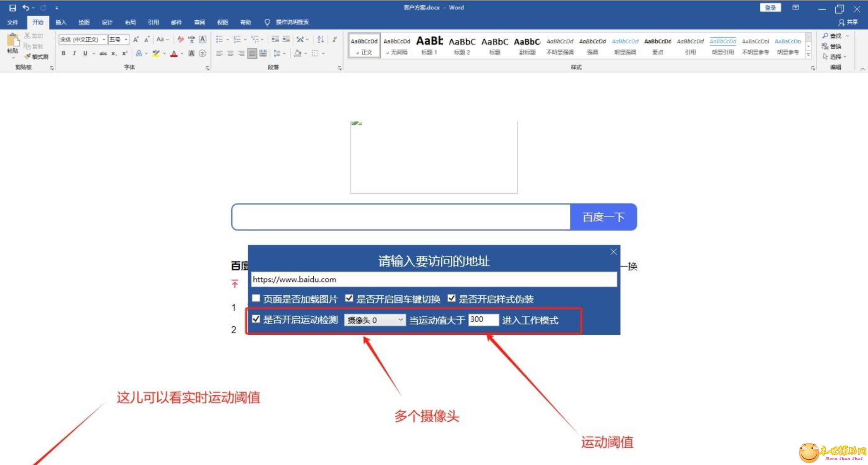Click the URL address input field
This screenshot has width=868, height=465.
pos(434,279)
